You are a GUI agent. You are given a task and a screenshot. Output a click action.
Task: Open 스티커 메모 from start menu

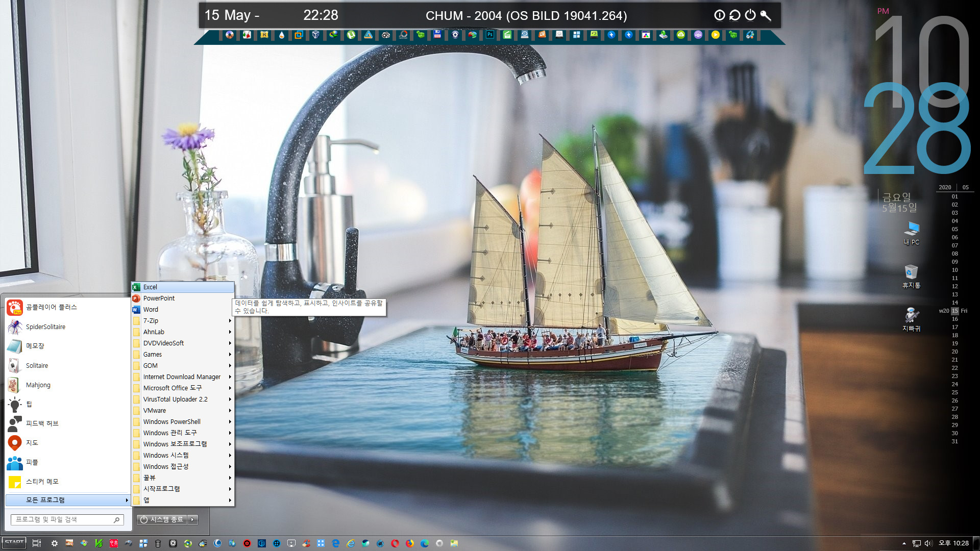pos(68,482)
